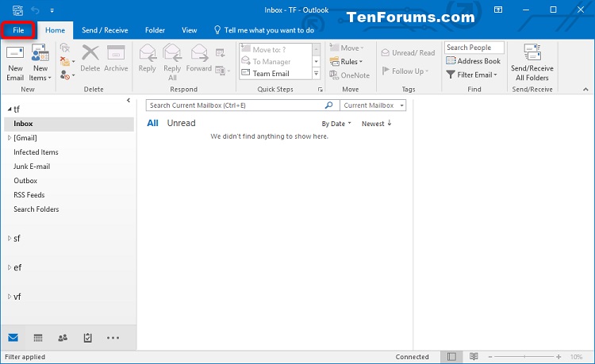This screenshot has width=595, height=364.
Task: Show Unread messages filter
Action: tap(182, 123)
